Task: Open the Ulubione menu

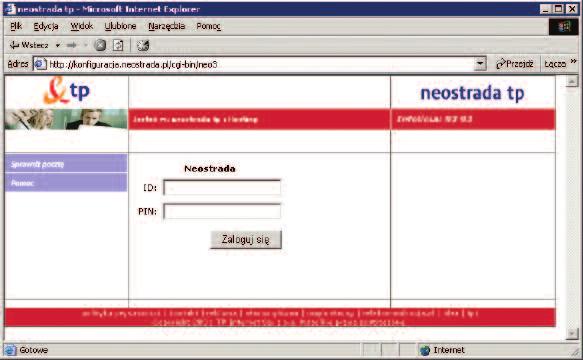Action: pos(120,26)
